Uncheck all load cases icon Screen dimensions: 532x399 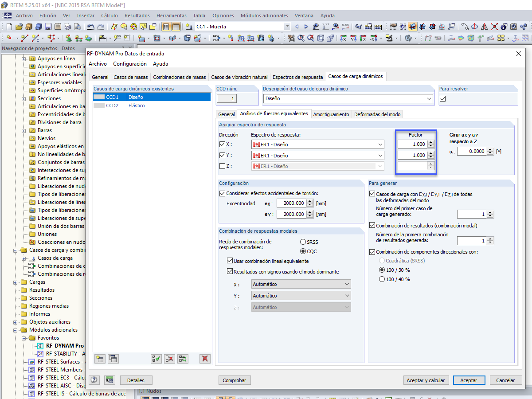169,359
